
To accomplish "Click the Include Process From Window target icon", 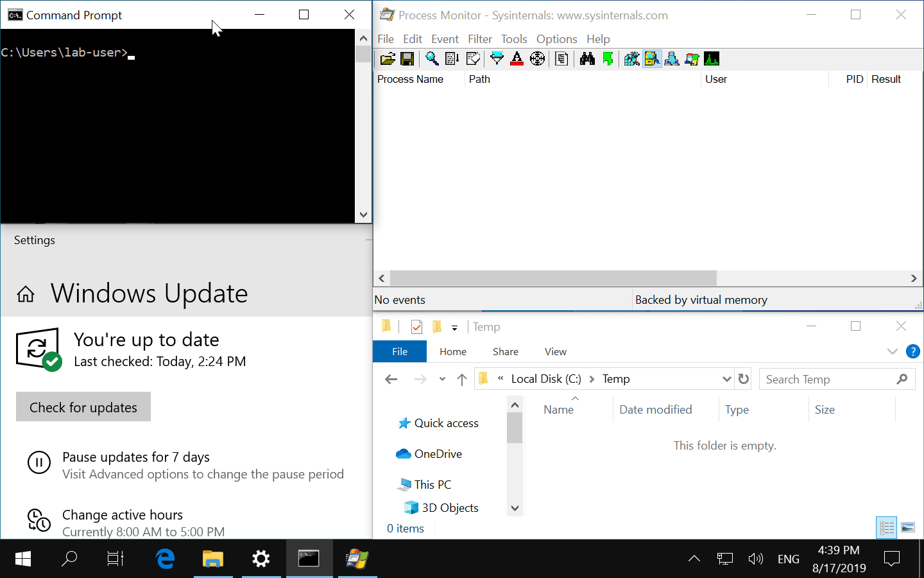I will (538, 59).
